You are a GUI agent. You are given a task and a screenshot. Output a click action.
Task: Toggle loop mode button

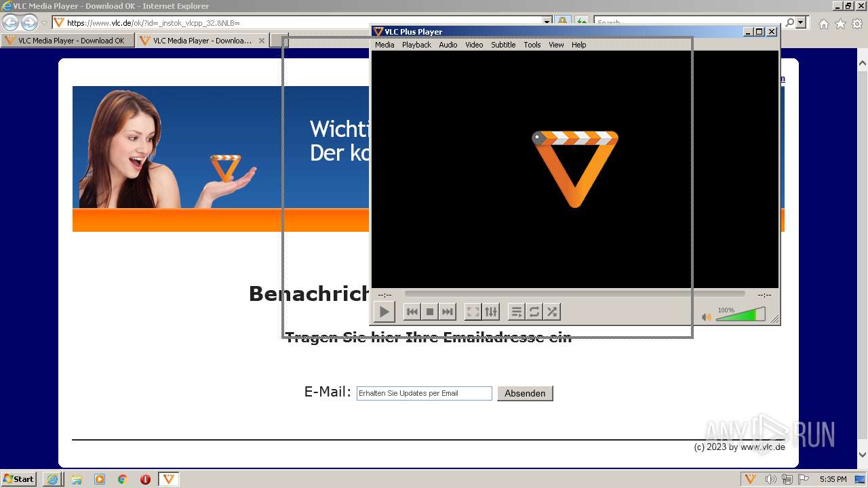tap(534, 312)
